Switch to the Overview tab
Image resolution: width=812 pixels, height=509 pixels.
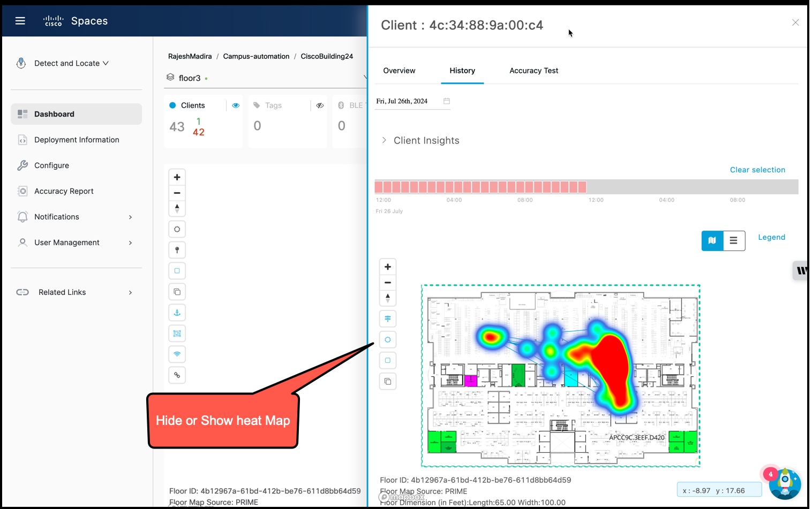click(399, 71)
